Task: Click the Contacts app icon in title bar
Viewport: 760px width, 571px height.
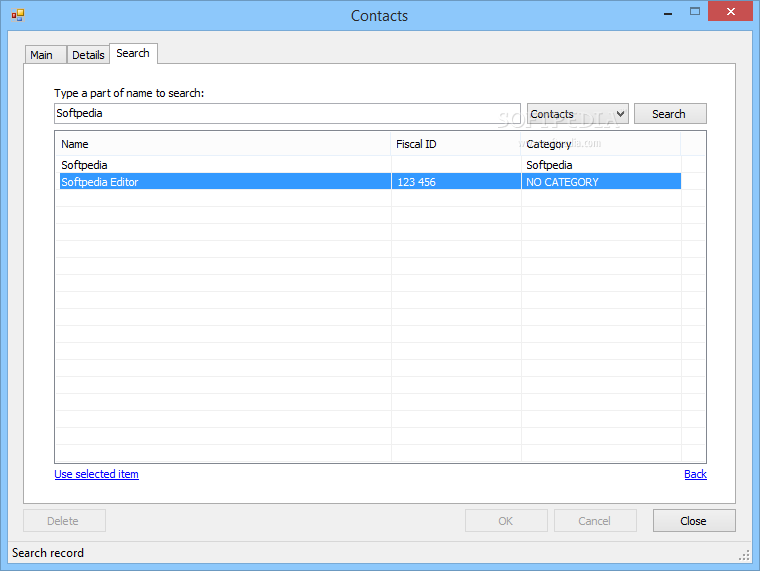Action: point(18,15)
